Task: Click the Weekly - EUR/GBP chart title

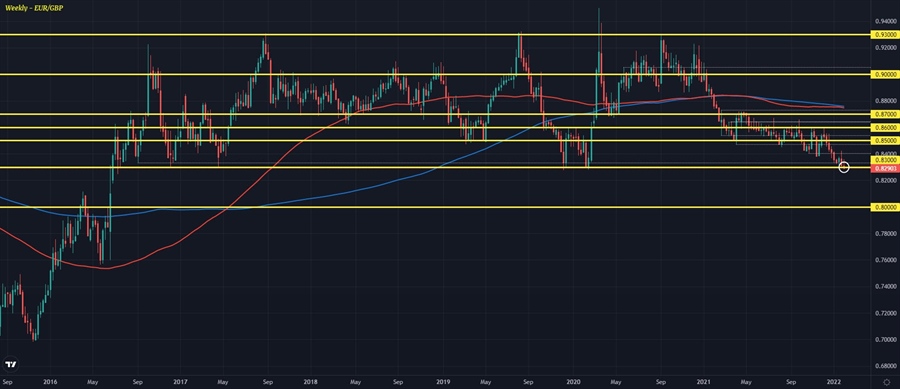Action: pos(34,9)
